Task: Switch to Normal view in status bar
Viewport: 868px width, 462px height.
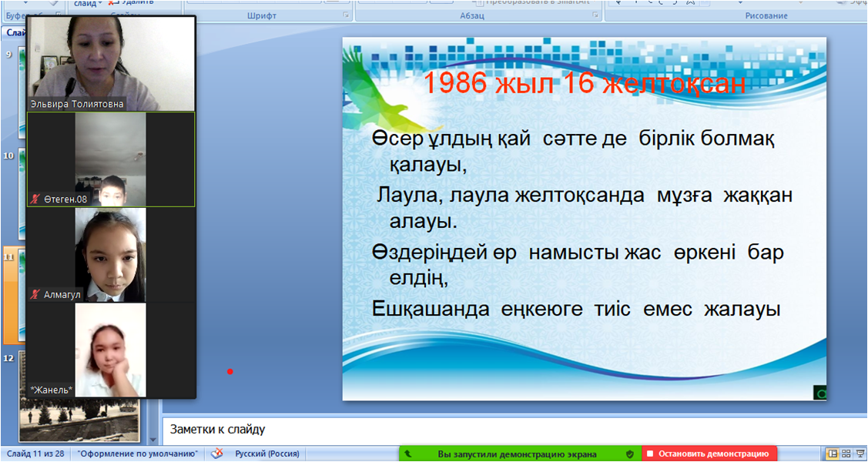Action: point(833,454)
